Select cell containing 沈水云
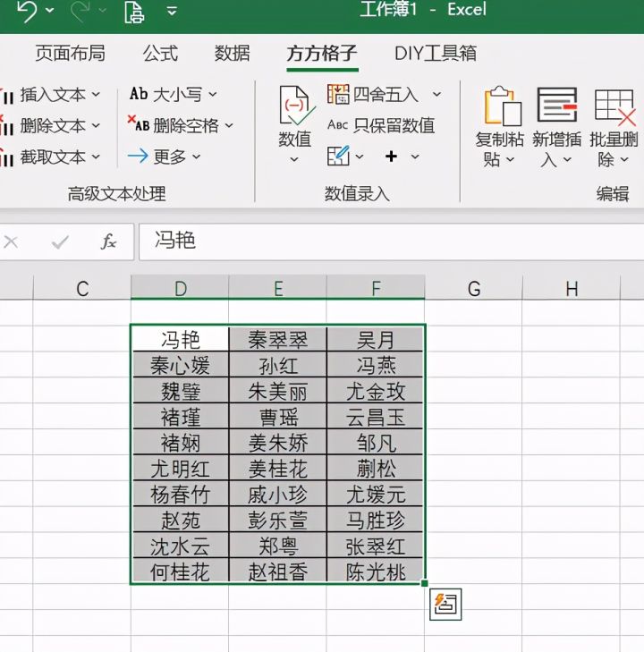This screenshot has width=644, height=652. [x=180, y=546]
